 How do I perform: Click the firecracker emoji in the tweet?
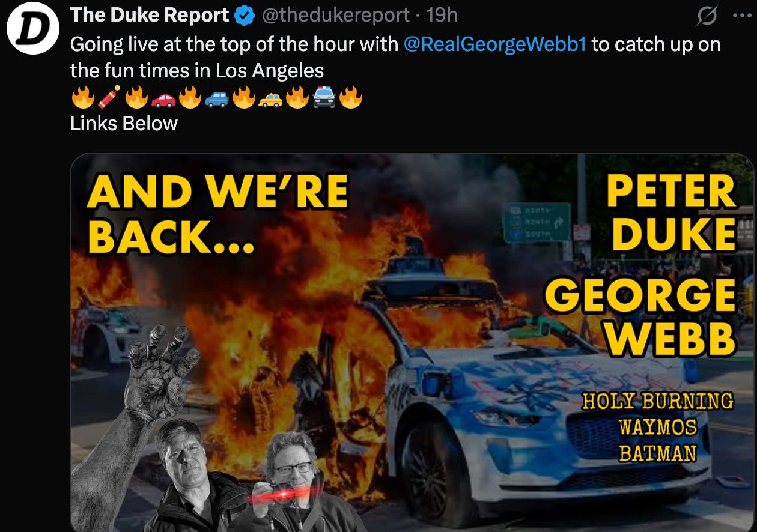108,97
